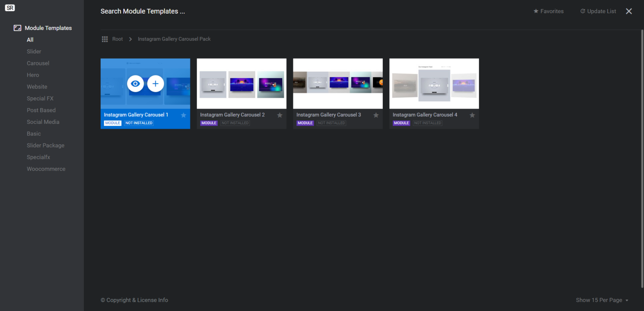
Task: Close the module templates library
Action: [x=629, y=11]
